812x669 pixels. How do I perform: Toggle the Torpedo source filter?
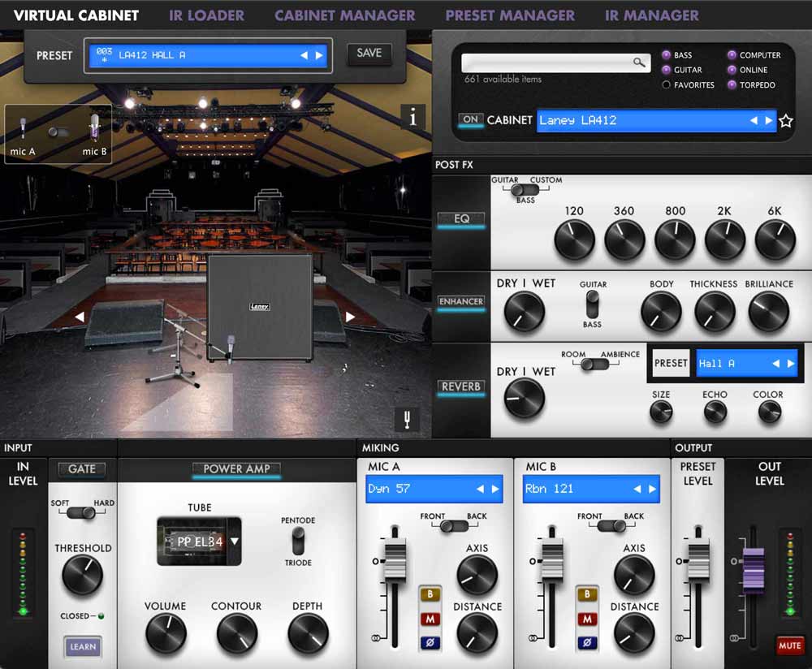[x=732, y=85]
